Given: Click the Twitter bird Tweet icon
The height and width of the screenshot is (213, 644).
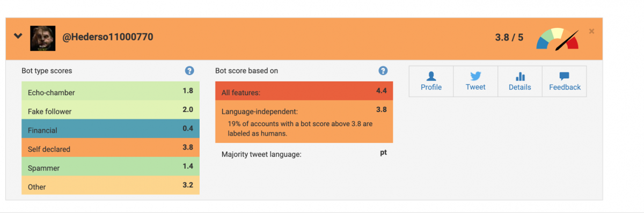Looking at the screenshot, I should point(475,76).
